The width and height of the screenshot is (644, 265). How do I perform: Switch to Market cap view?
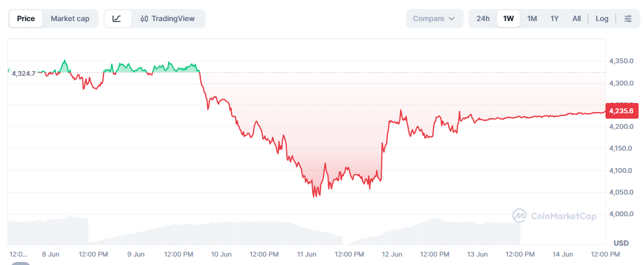coord(70,19)
